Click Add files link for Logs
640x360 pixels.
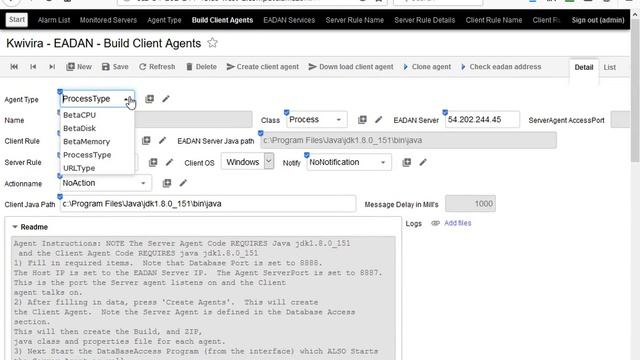pyautogui.click(x=458, y=223)
